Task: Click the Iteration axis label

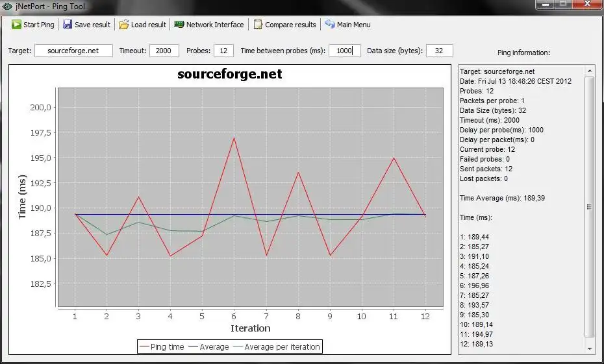Action: [251, 328]
